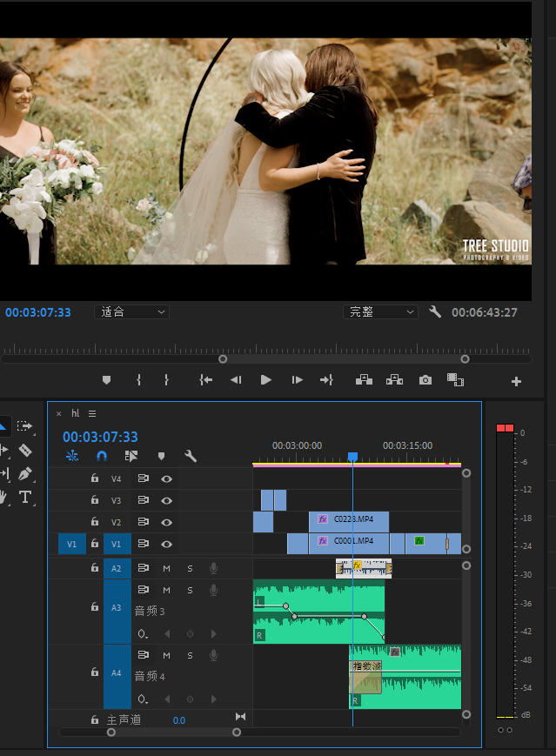Mute the 音频 3 track
Screen dimensions: 556x756
166,590
